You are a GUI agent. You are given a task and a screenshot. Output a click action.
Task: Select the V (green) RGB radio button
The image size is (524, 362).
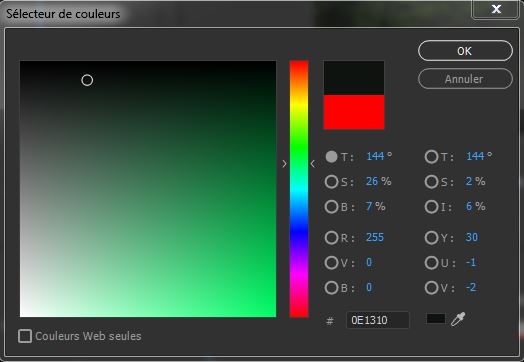point(331,263)
